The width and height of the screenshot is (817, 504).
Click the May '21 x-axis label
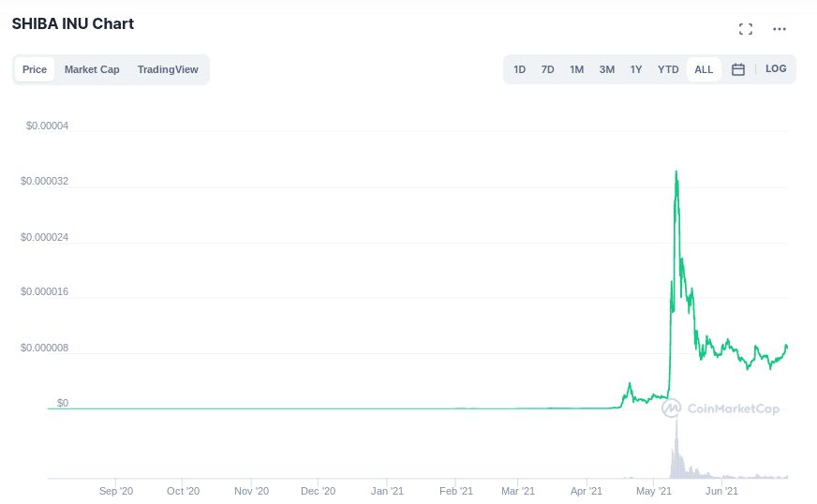[x=654, y=491]
